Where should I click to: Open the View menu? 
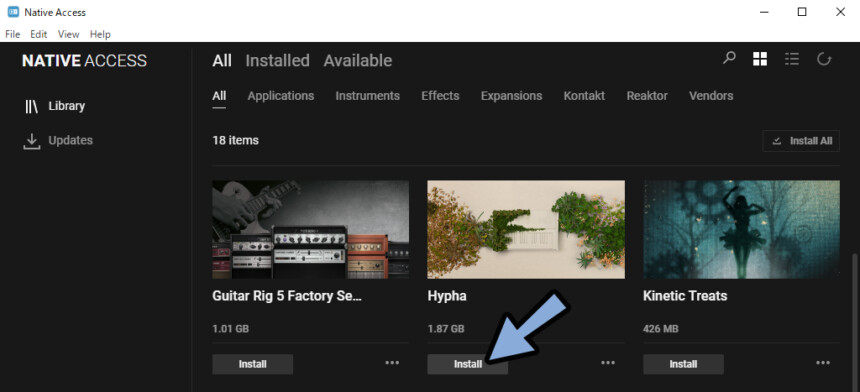(x=69, y=34)
